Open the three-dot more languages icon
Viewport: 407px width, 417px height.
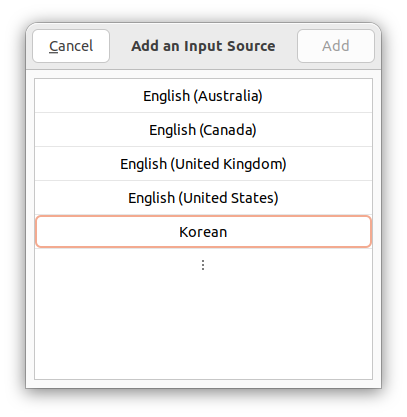pyautogui.click(x=203, y=265)
